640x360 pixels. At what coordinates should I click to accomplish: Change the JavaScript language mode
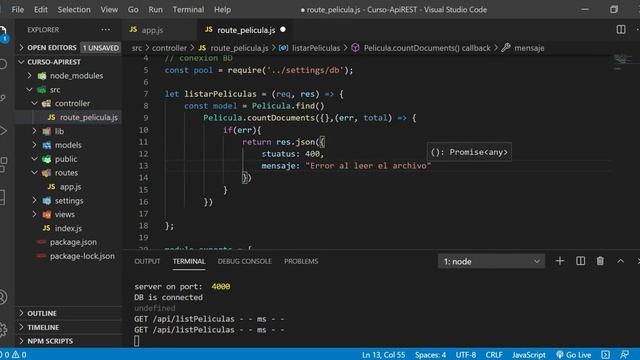coord(529,355)
